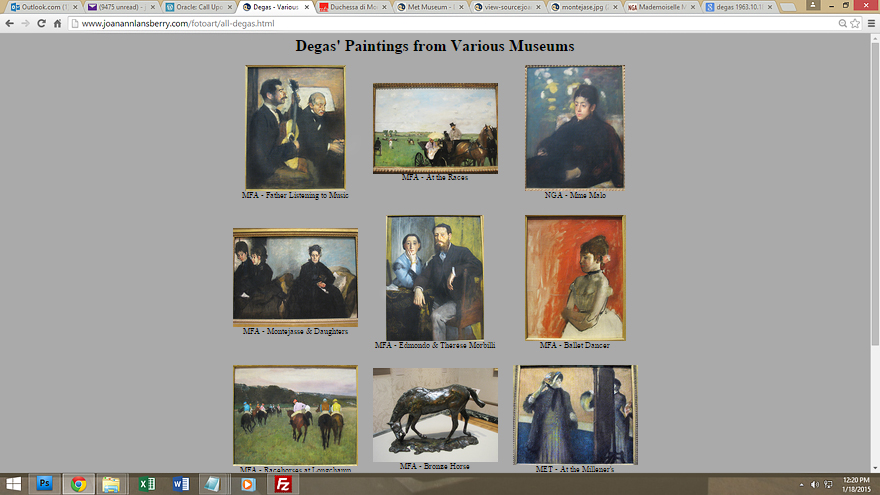Viewport: 880px width, 495px height.
Task: Click the Windows Start button
Action: tap(13, 484)
